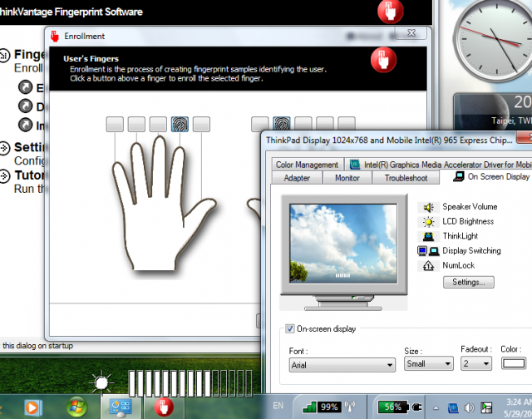Screen dimensions: 532x419
Task: Switch to the Adapter tab
Action: pos(297,178)
